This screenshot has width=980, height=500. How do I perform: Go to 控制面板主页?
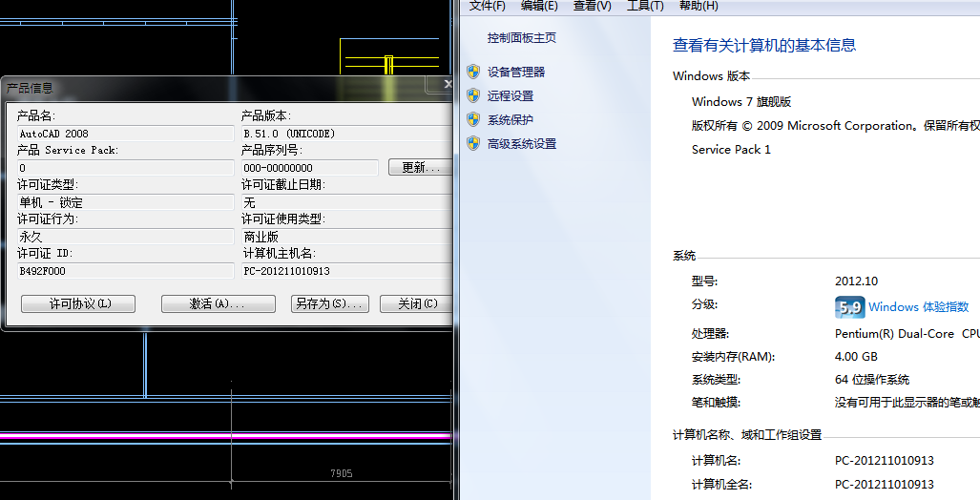pyautogui.click(x=522, y=37)
